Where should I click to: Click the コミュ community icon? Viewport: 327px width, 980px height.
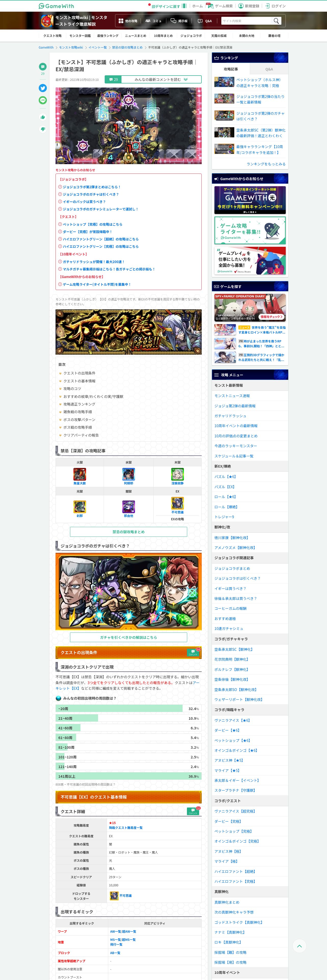148,21
